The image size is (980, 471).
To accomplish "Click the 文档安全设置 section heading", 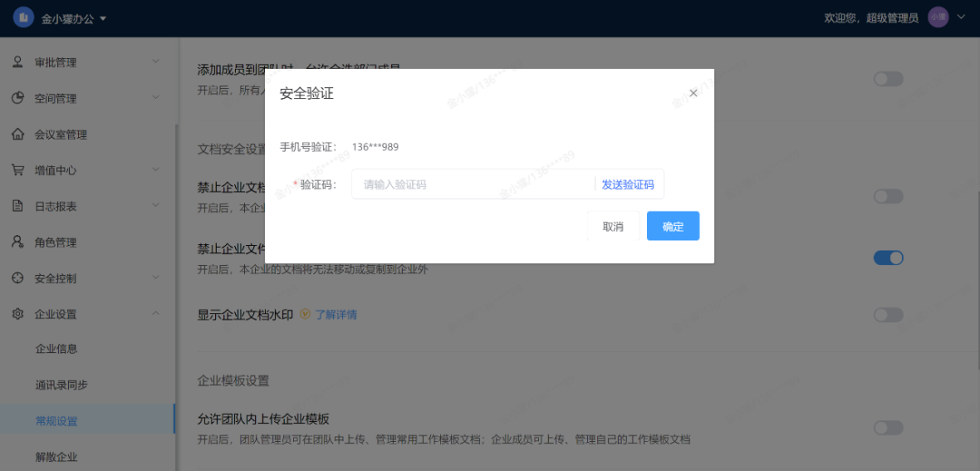I will [x=231, y=150].
